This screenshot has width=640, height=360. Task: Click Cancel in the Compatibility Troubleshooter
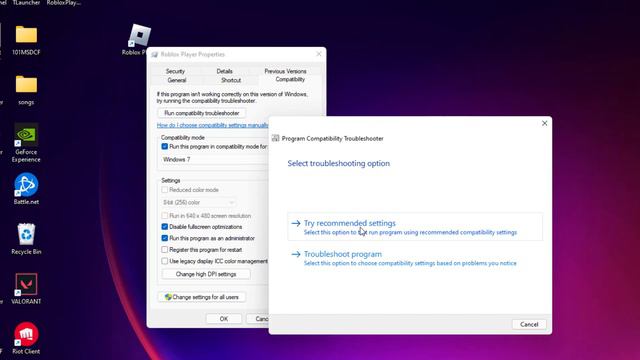pos(529,324)
